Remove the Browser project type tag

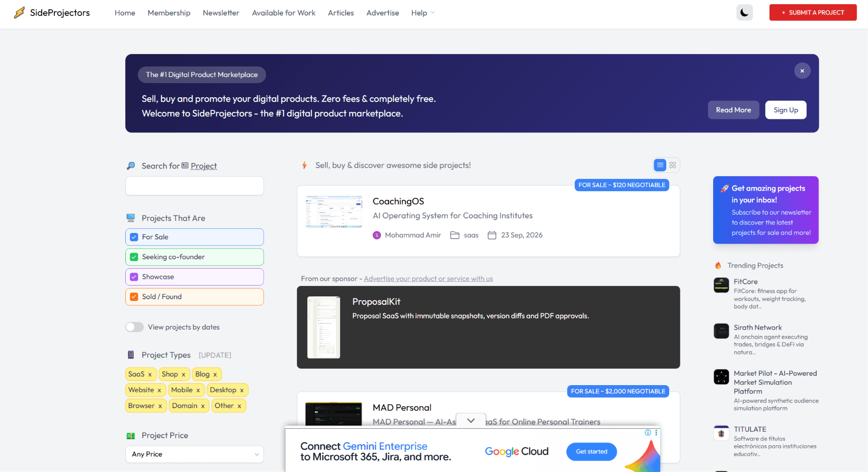coord(160,406)
